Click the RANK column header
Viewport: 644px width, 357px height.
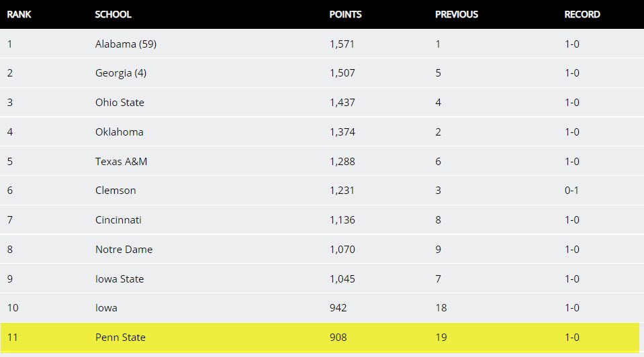(x=20, y=14)
